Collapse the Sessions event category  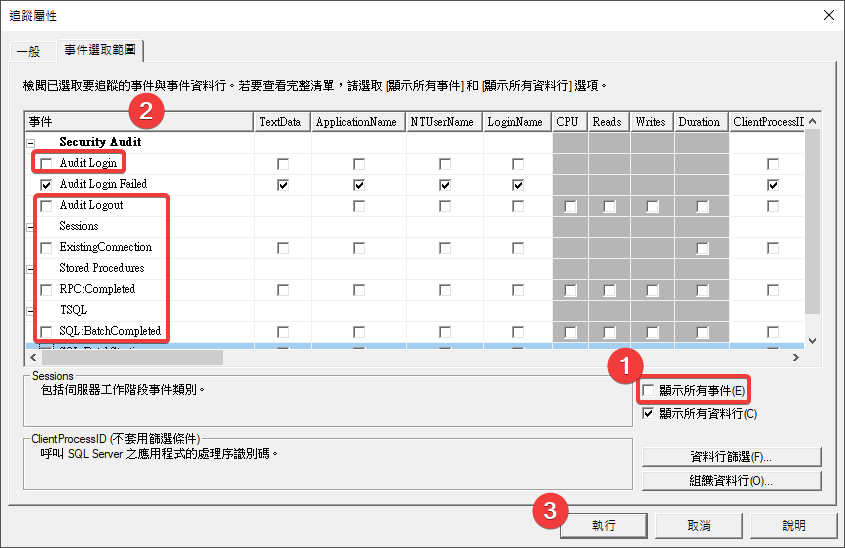(30, 227)
